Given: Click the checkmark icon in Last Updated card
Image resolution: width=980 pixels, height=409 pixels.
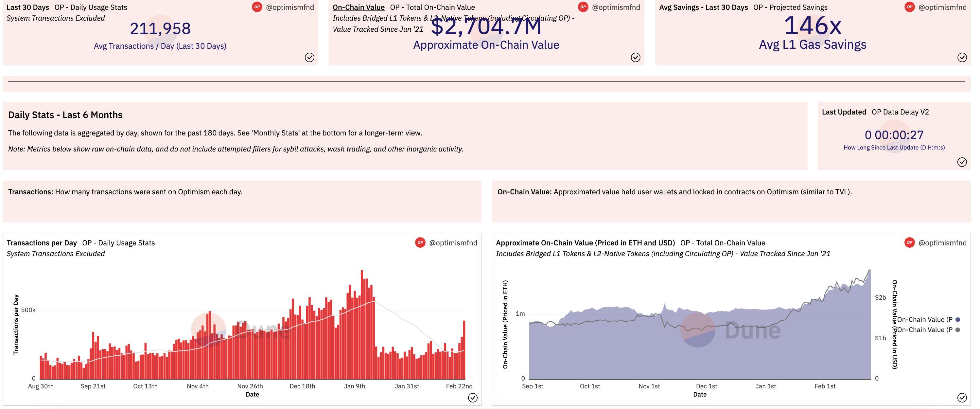Looking at the screenshot, I should pos(962,162).
